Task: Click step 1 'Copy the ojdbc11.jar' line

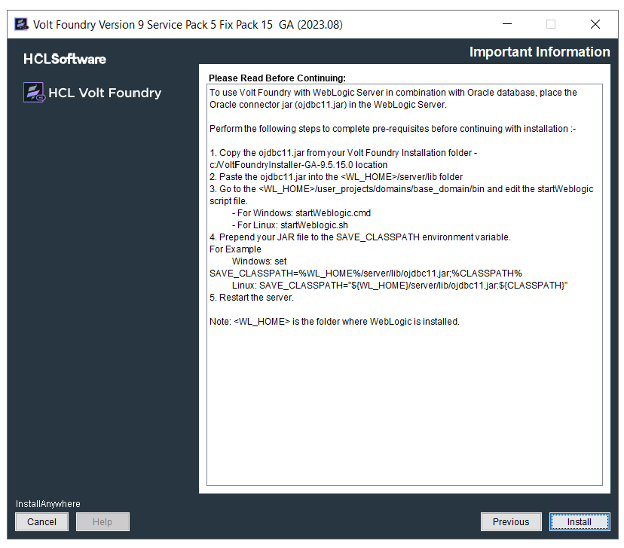Action: coord(343,153)
